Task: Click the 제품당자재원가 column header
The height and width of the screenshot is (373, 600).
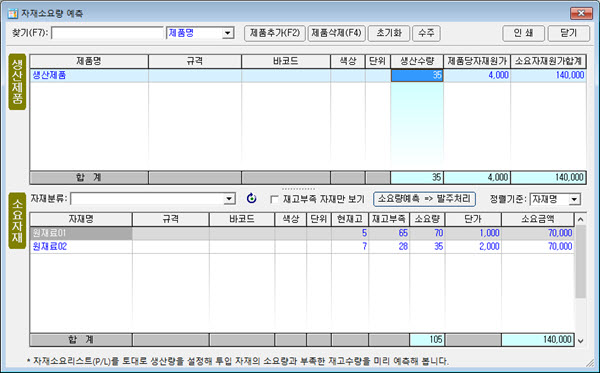Action: pos(477,61)
